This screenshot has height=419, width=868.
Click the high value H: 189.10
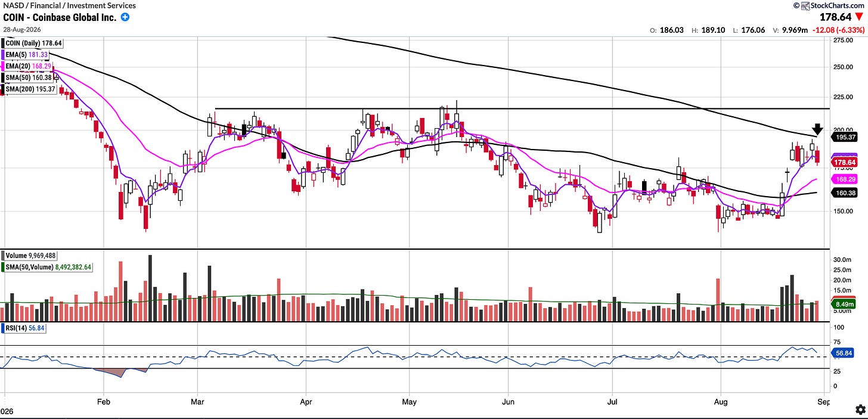tap(708, 30)
